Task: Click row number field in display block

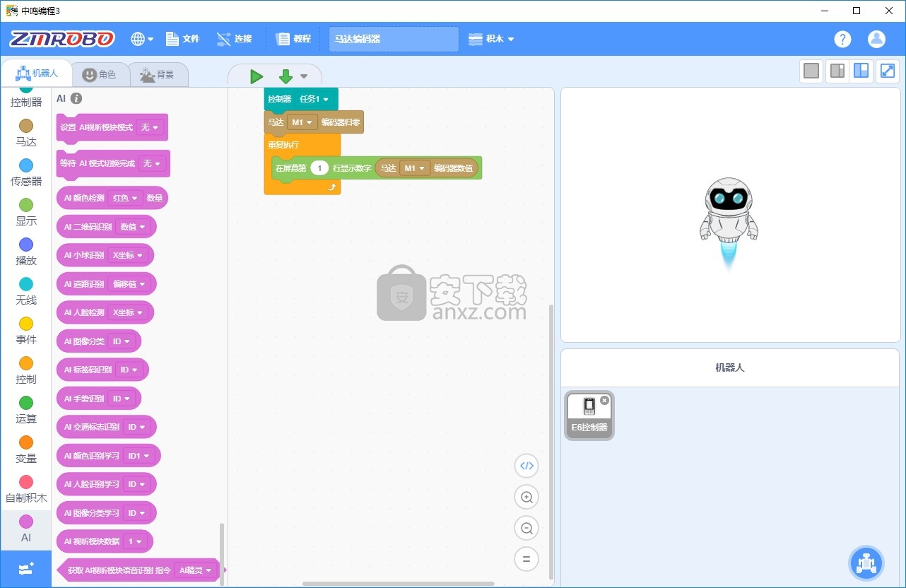Action: coord(319,168)
